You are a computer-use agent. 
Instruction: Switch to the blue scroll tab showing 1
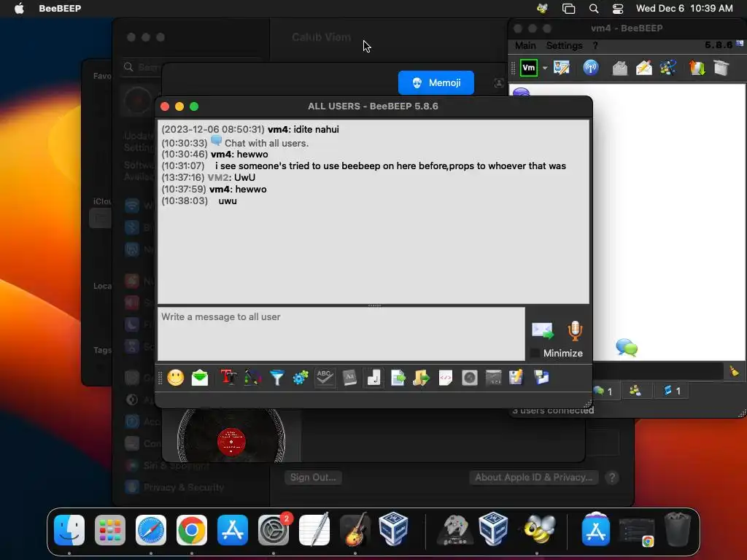coord(672,391)
